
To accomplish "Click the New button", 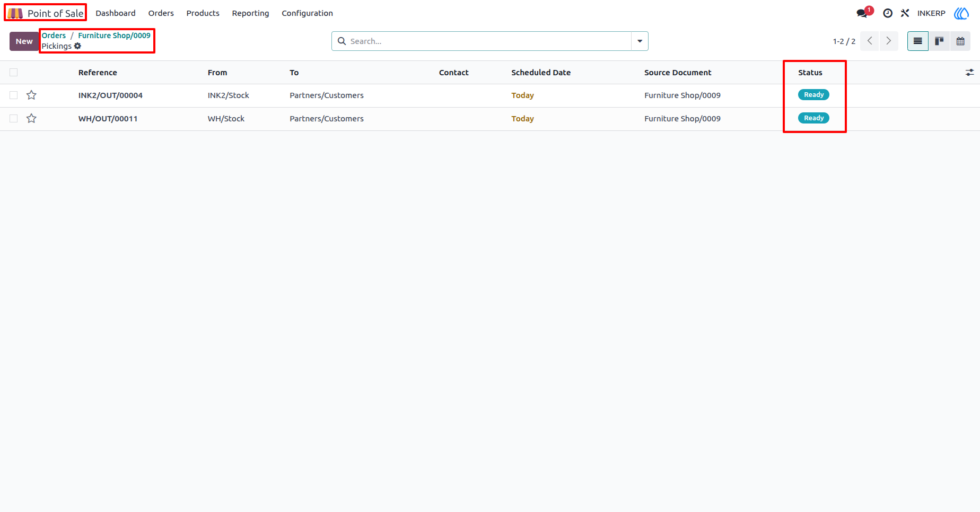I will pos(24,41).
